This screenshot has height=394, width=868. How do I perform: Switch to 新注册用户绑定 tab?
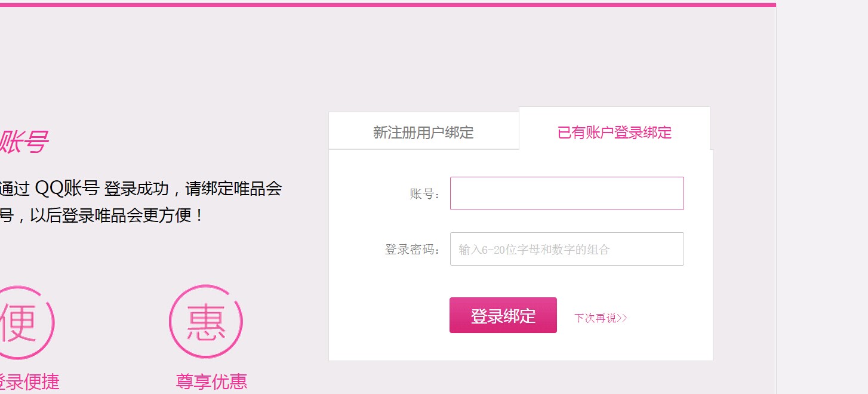[424, 131]
